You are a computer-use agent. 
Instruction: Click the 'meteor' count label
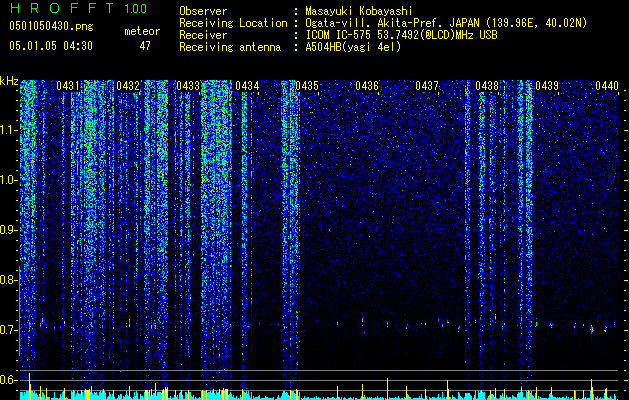(142, 31)
